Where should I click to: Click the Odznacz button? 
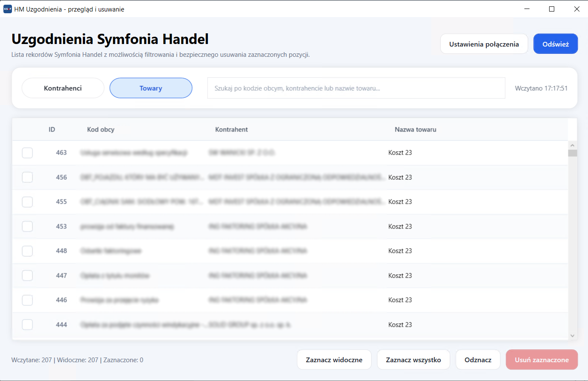coord(478,360)
